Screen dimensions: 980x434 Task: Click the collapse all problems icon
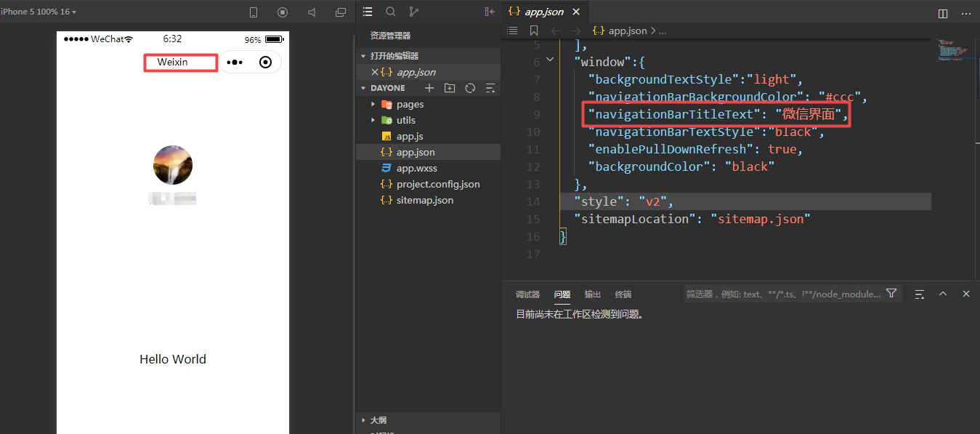(920, 294)
